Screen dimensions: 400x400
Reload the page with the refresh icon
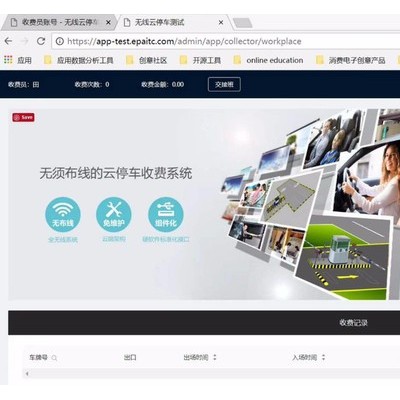point(41,41)
